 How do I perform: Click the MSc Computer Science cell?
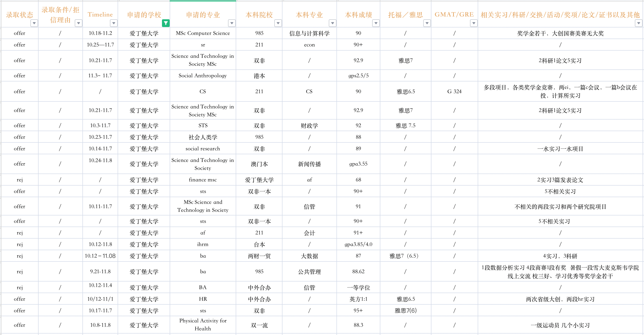(x=203, y=33)
